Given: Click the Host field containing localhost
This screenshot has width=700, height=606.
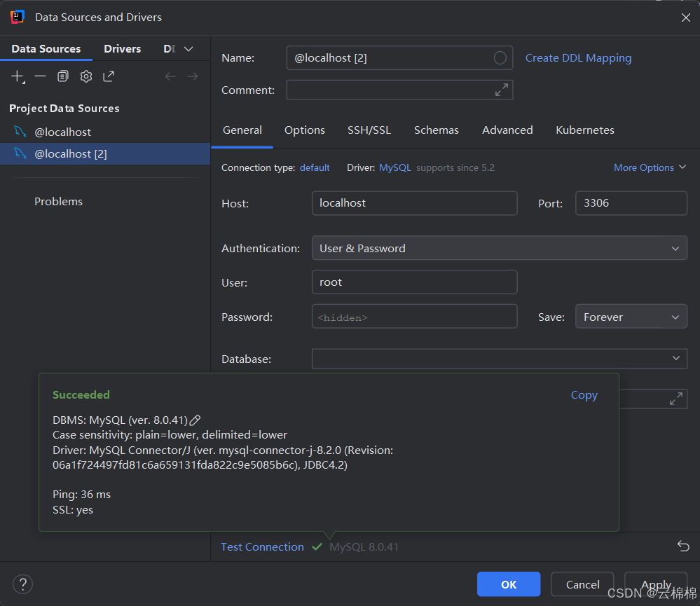Looking at the screenshot, I should [x=414, y=203].
